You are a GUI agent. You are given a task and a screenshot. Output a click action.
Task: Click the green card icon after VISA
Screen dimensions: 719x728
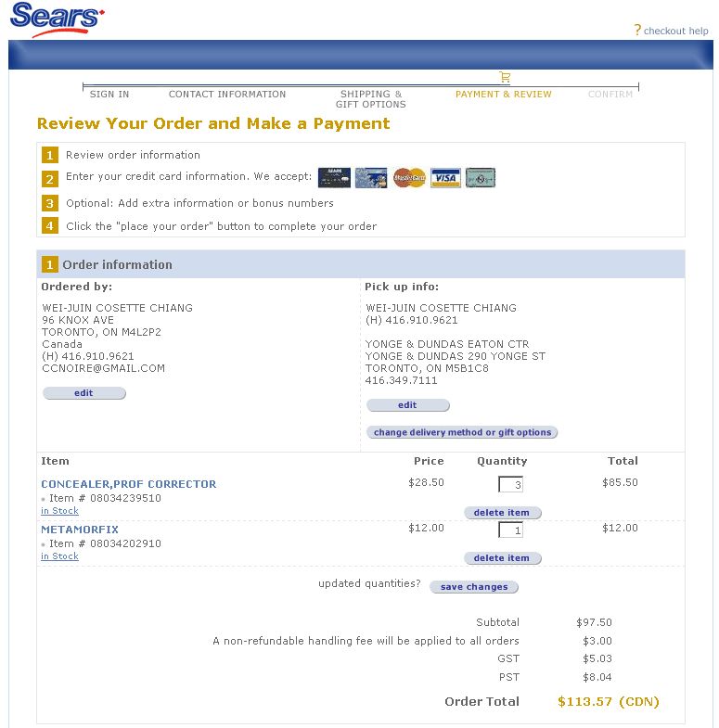481,178
